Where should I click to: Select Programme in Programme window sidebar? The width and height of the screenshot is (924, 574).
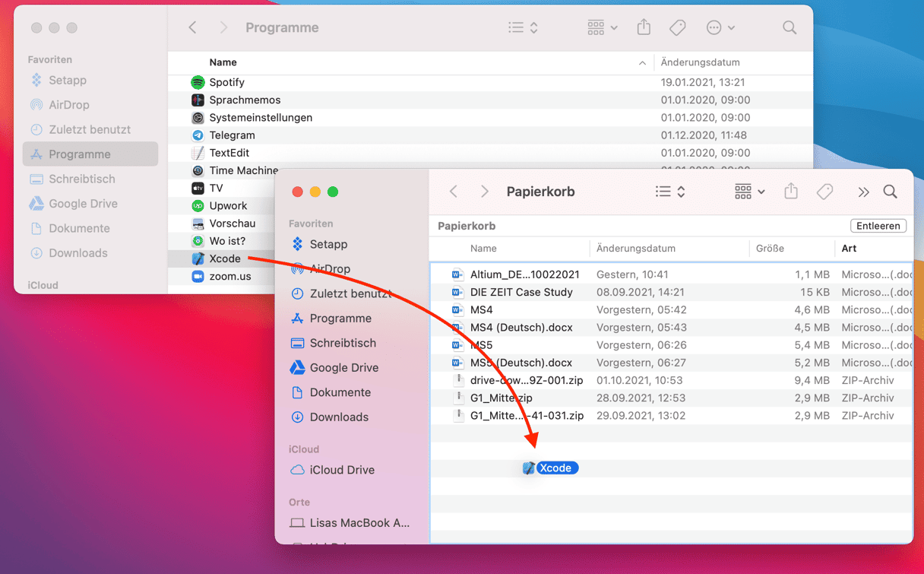pos(90,154)
